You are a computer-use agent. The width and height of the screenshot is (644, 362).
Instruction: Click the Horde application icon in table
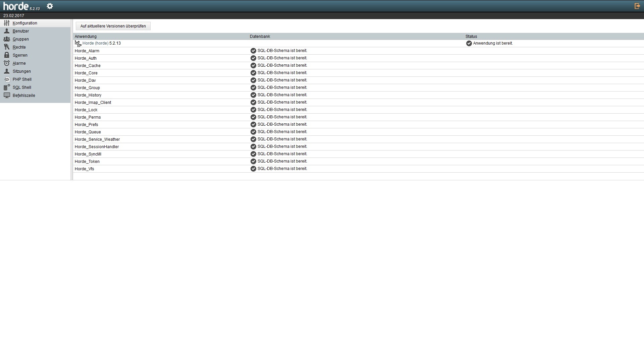pyautogui.click(x=78, y=44)
